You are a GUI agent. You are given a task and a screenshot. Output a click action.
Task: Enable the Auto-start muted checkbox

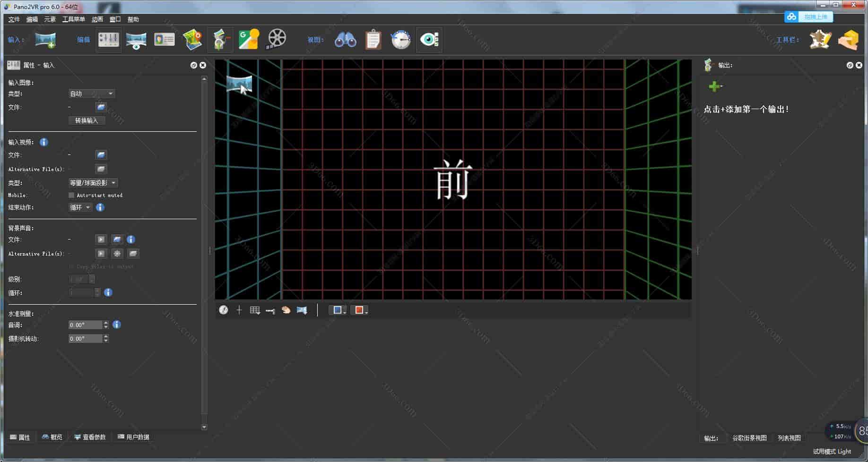[70, 195]
